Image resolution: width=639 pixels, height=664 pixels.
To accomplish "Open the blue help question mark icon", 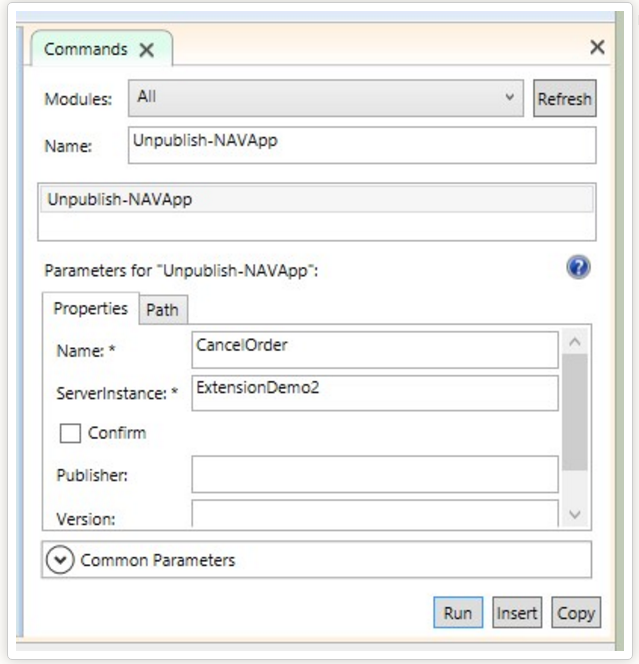I will (x=578, y=267).
